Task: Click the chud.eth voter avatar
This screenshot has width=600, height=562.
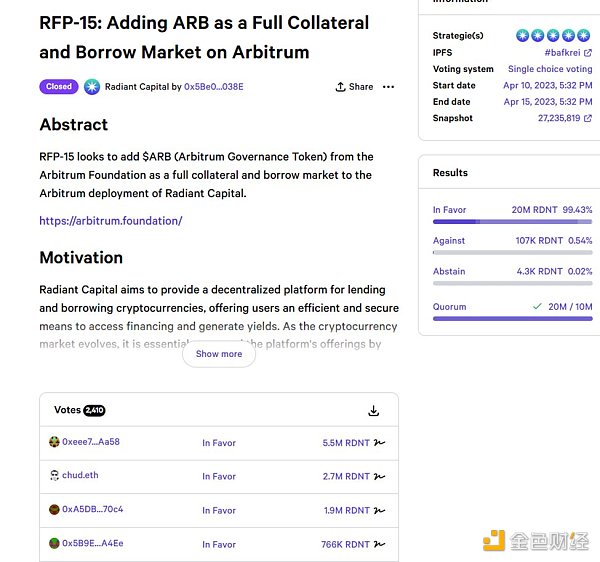Action: tap(54, 476)
